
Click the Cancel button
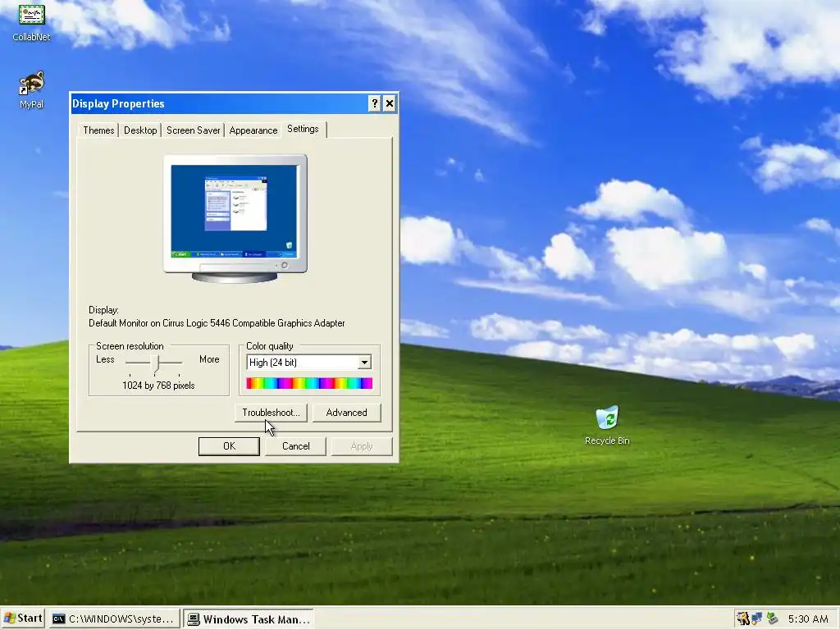click(x=295, y=446)
